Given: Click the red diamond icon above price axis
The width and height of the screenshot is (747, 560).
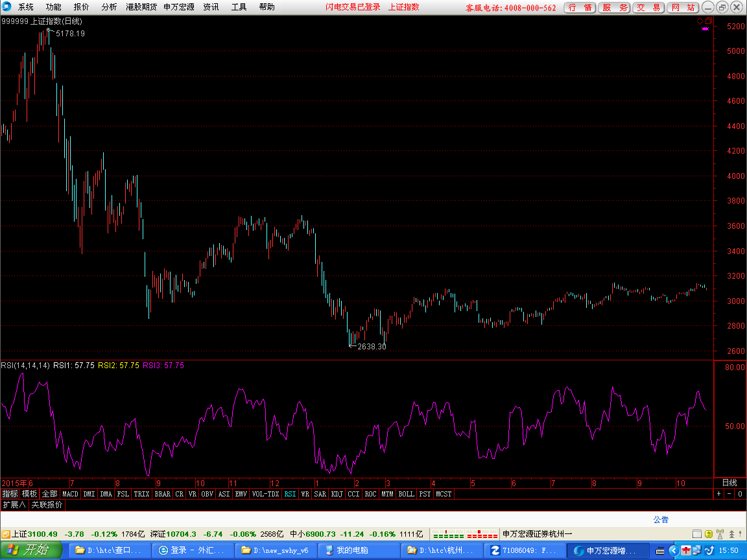Looking at the screenshot, I should coord(700,21).
